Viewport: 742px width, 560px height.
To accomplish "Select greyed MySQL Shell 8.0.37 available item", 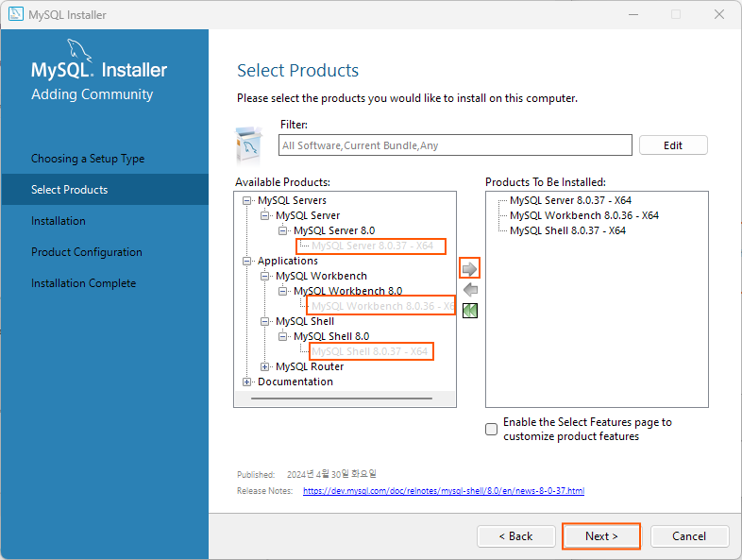I will point(369,351).
